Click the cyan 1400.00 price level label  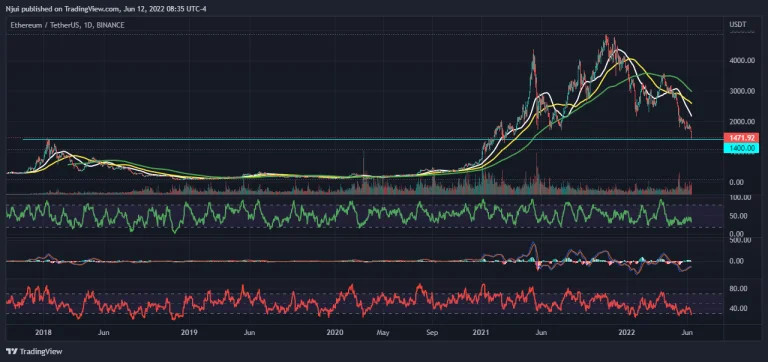[741, 147]
